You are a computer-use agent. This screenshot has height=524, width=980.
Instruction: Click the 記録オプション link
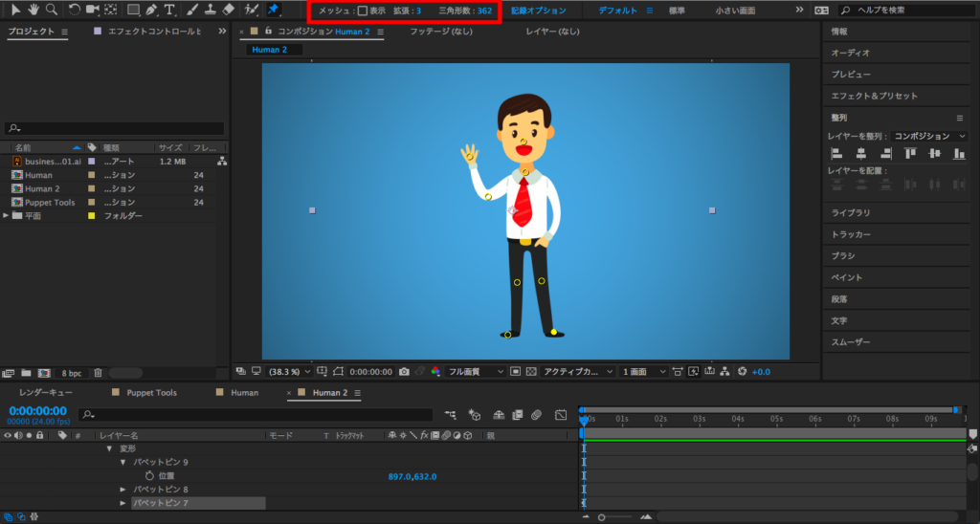(x=538, y=11)
